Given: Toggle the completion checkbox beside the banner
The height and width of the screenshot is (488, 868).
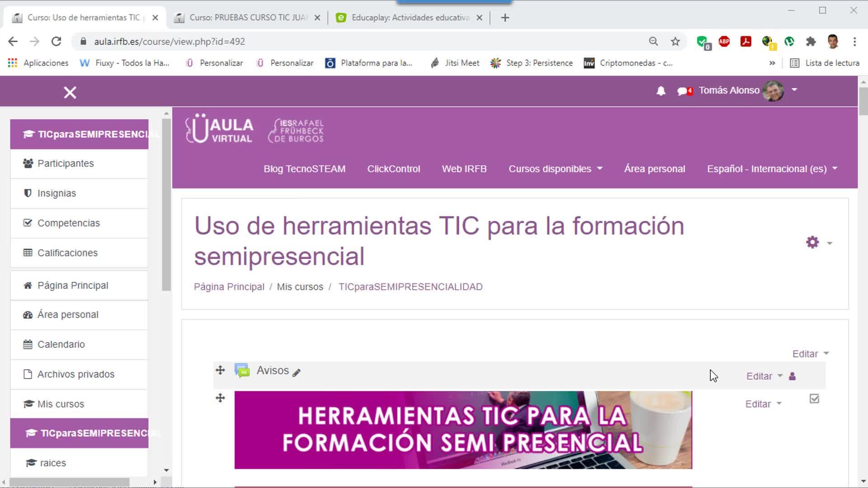Looking at the screenshot, I should pos(814,399).
